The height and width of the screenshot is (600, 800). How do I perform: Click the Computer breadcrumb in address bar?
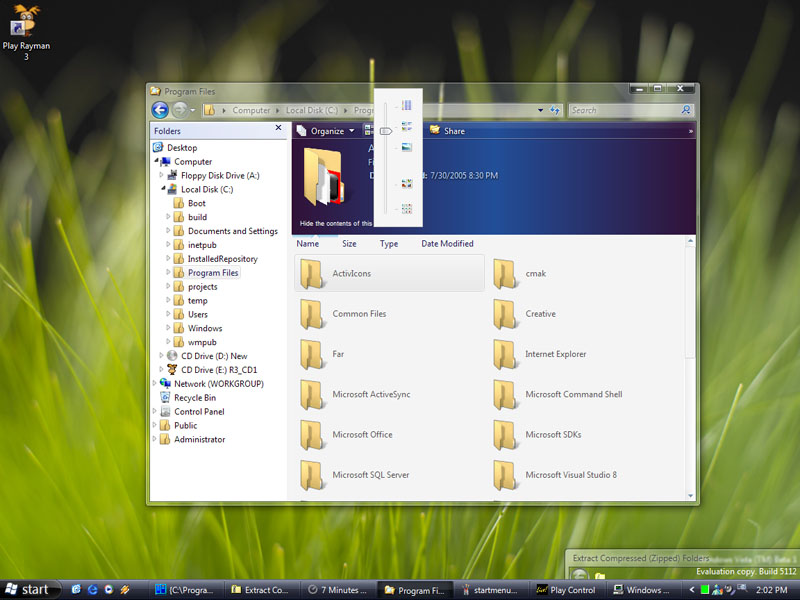251,110
